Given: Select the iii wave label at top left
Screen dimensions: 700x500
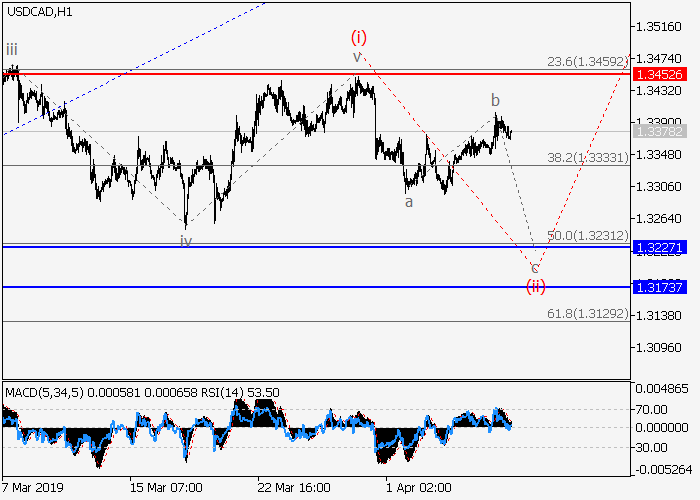Looking at the screenshot, I should point(10,49).
